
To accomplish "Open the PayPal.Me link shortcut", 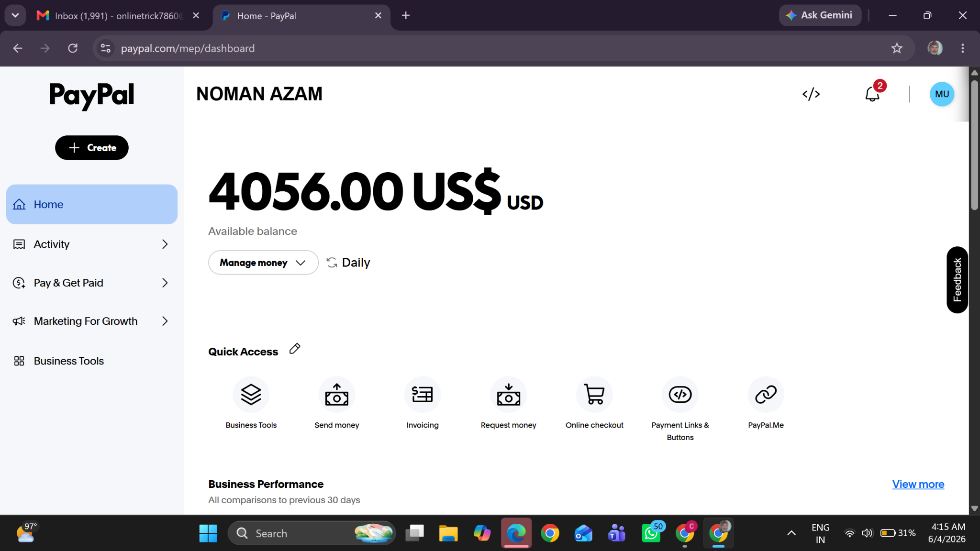I will (x=766, y=403).
